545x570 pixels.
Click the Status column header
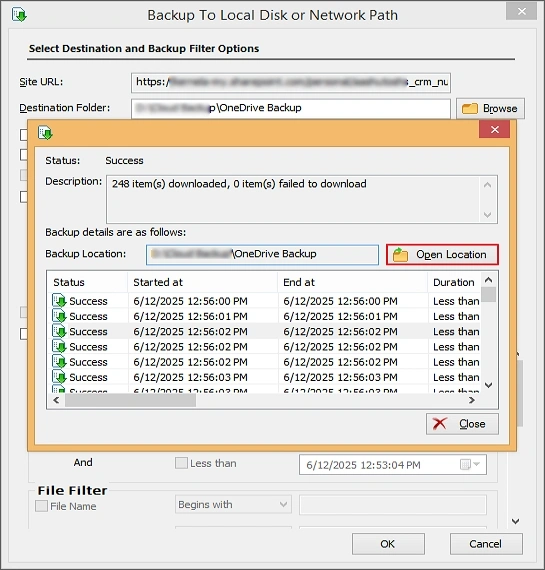(x=87, y=282)
